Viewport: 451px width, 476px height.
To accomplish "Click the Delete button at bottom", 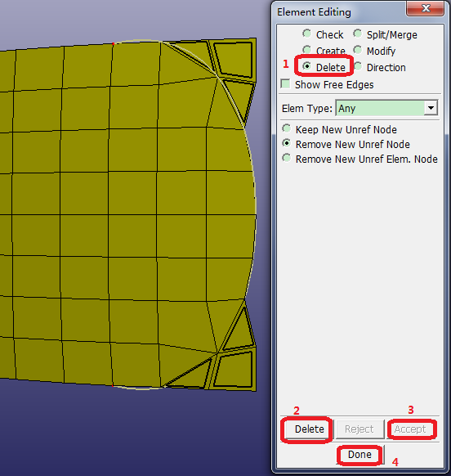I will pos(310,429).
